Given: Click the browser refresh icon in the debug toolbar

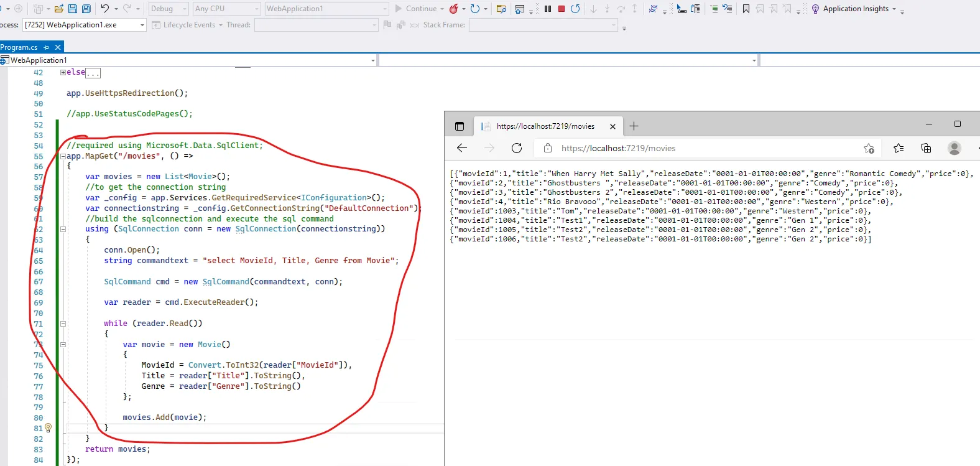Looking at the screenshot, I should [475, 9].
